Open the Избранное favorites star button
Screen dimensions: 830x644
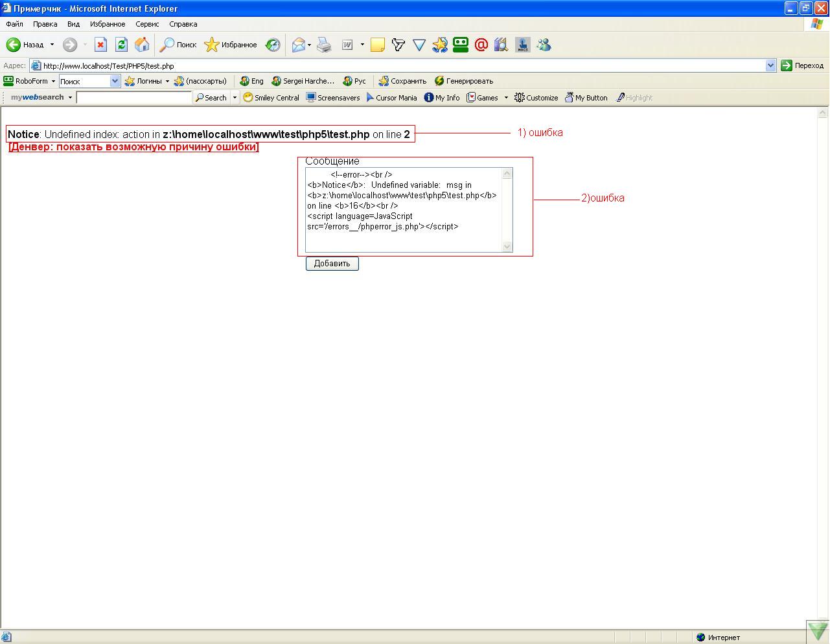(231, 45)
